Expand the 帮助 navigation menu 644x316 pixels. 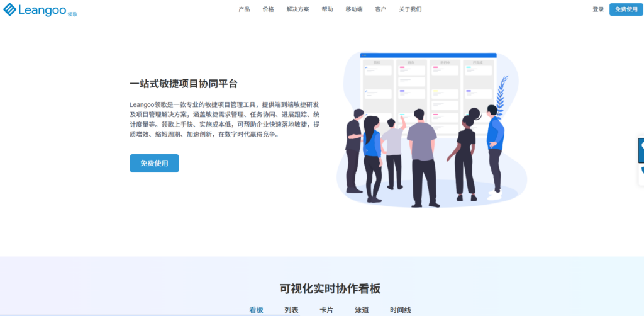[x=327, y=9]
